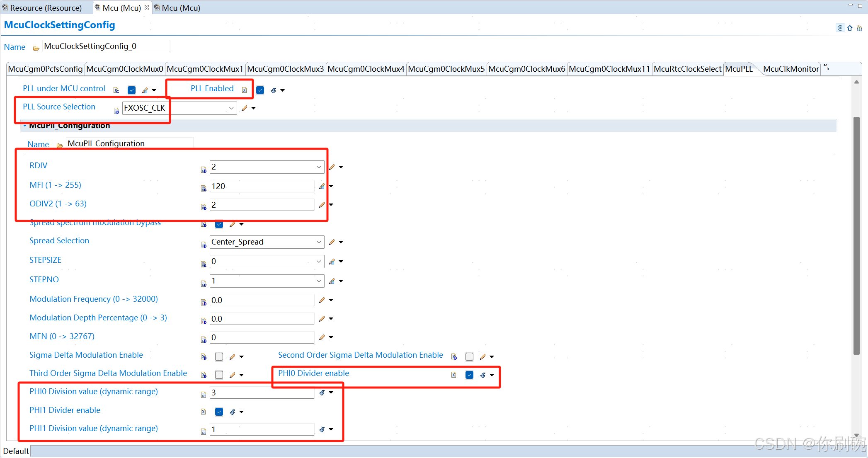Switch to the McuClkMonitor tab
Screen dimensions: 868x458
(x=790, y=69)
